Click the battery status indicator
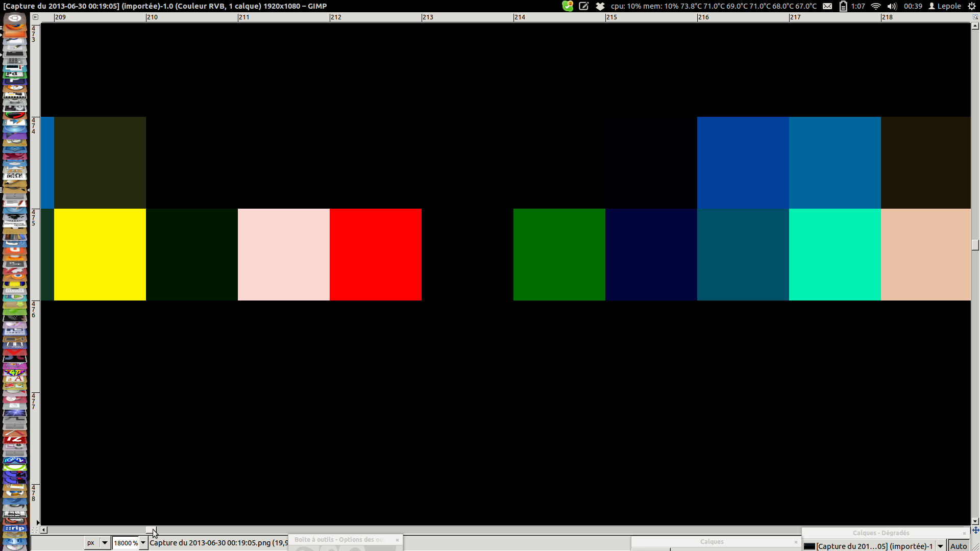 tap(843, 6)
